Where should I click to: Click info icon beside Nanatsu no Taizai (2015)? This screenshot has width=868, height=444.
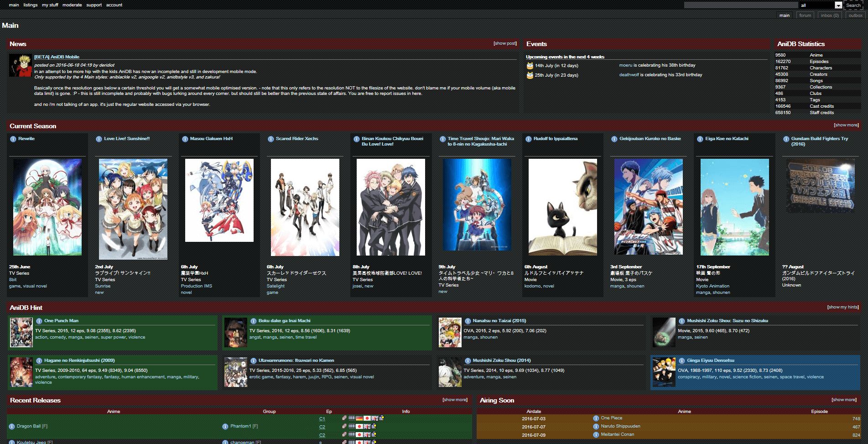coord(468,321)
